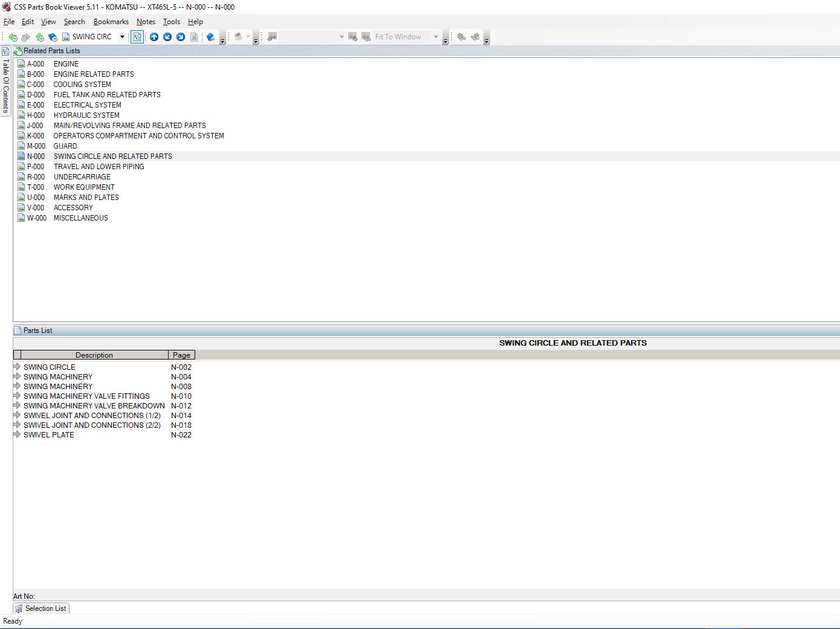Click the icon right of empty combo box

coord(353,37)
